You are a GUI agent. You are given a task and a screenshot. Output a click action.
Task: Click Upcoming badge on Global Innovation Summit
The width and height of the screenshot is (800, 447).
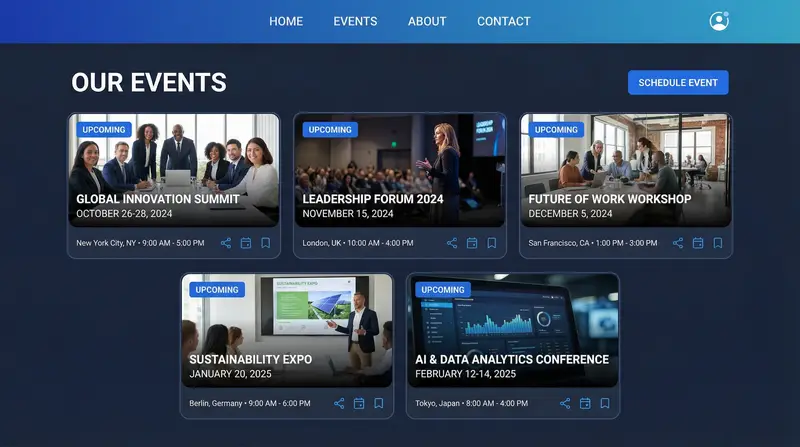[x=104, y=130]
